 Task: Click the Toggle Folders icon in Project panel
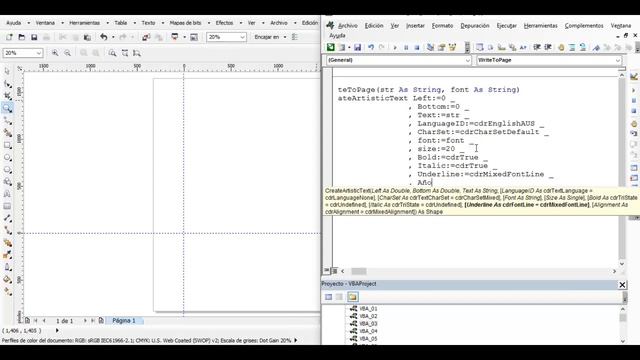click(353, 297)
